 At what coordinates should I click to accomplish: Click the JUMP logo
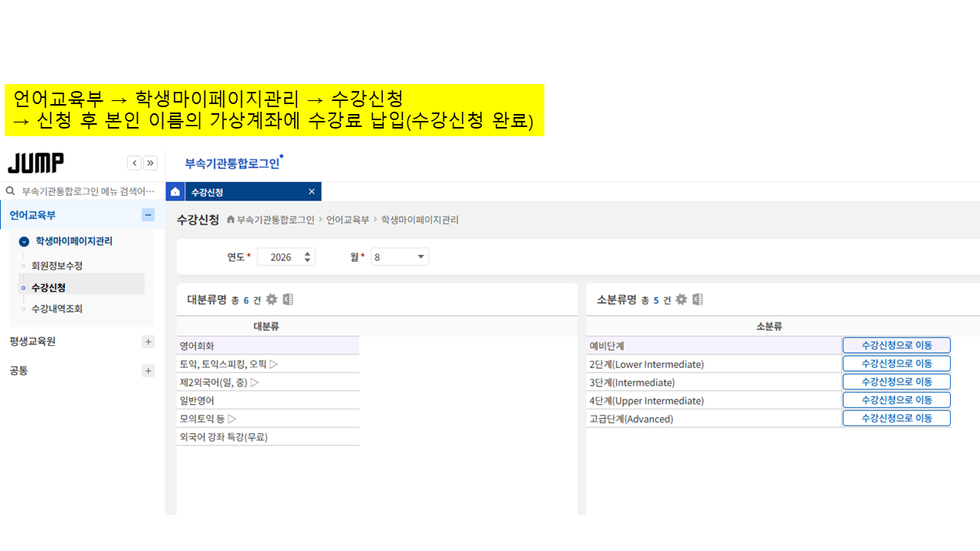[x=36, y=163]
